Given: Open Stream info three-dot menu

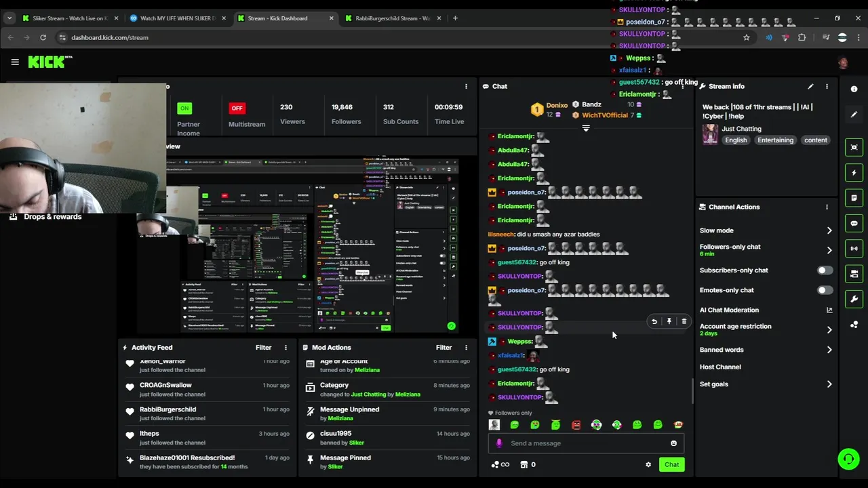Looking at the screenshot, I should (827, 87).
